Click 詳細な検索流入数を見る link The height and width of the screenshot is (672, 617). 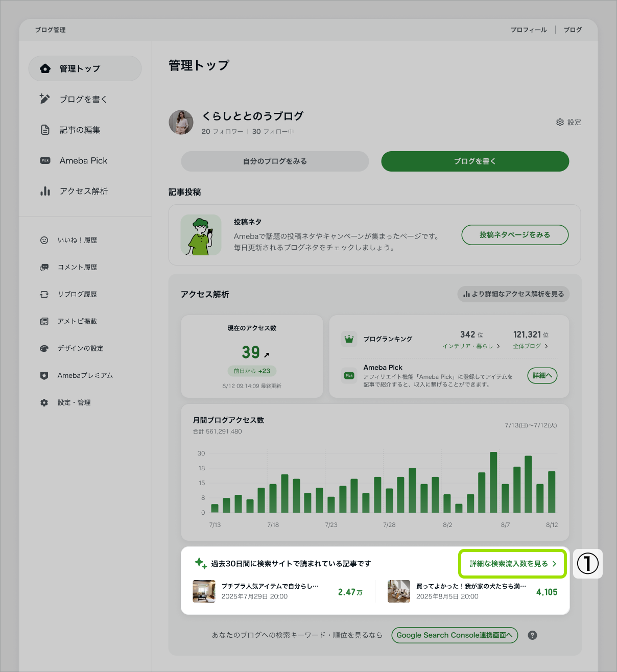(513, 564)
